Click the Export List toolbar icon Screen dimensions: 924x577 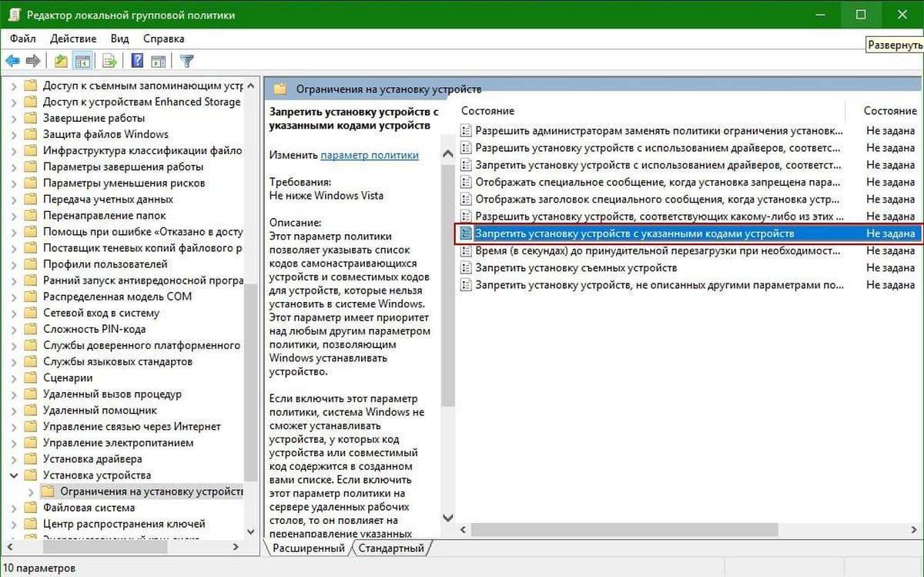tap(109, 61)
